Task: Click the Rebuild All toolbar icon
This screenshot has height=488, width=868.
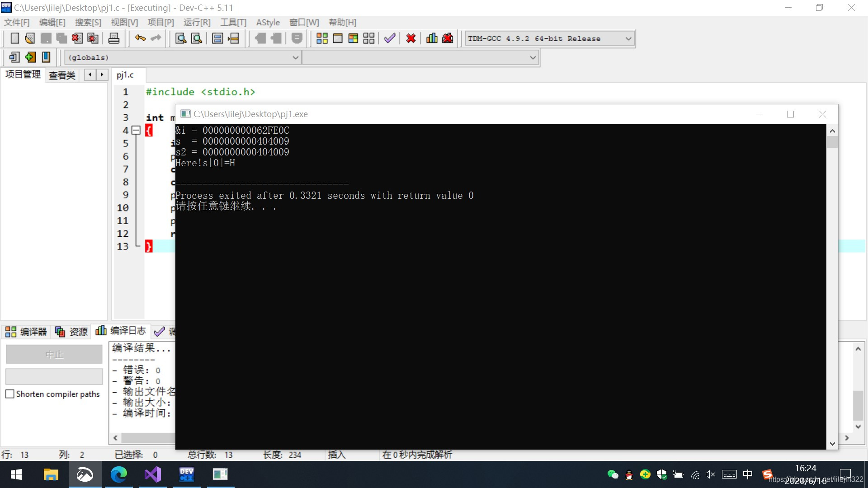Action: point(369,38)
